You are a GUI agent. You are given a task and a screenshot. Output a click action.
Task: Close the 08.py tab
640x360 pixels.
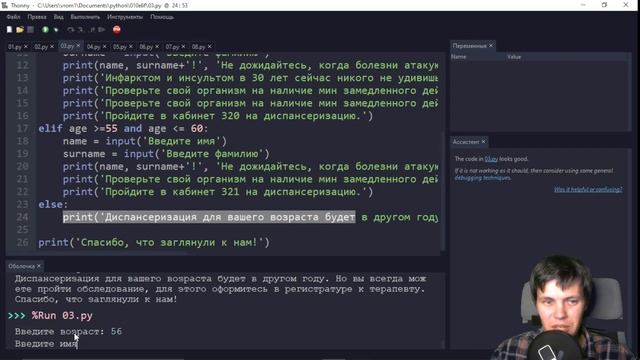(x=209, y=47)
